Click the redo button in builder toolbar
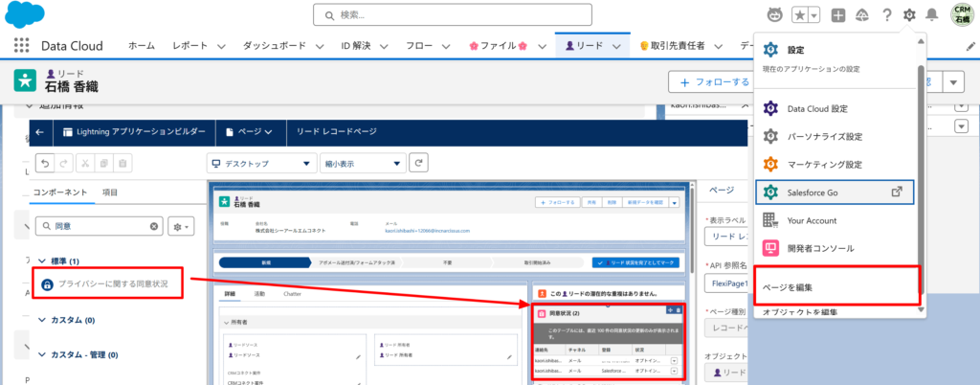 [x=63, y=163]
